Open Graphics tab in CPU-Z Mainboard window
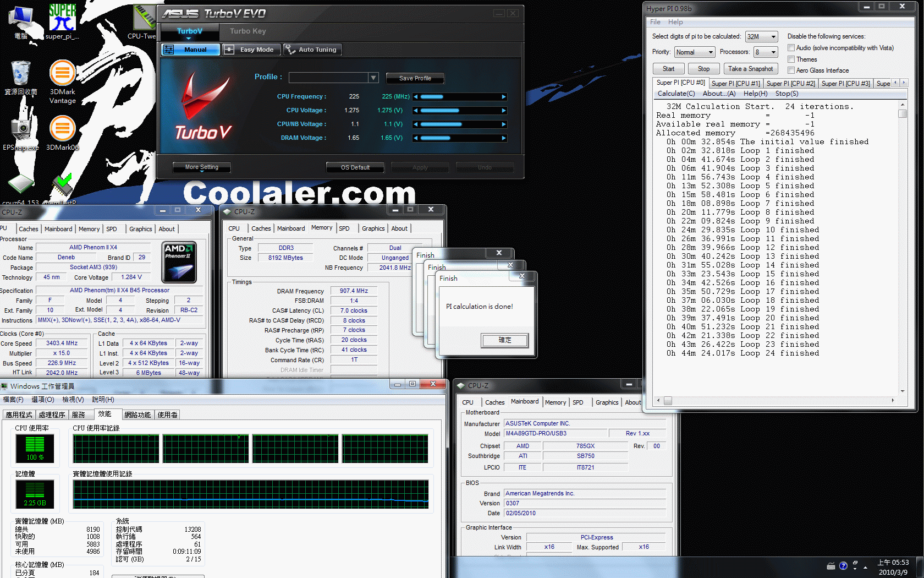This screenshot has width=924, height=578. [607, 402]
